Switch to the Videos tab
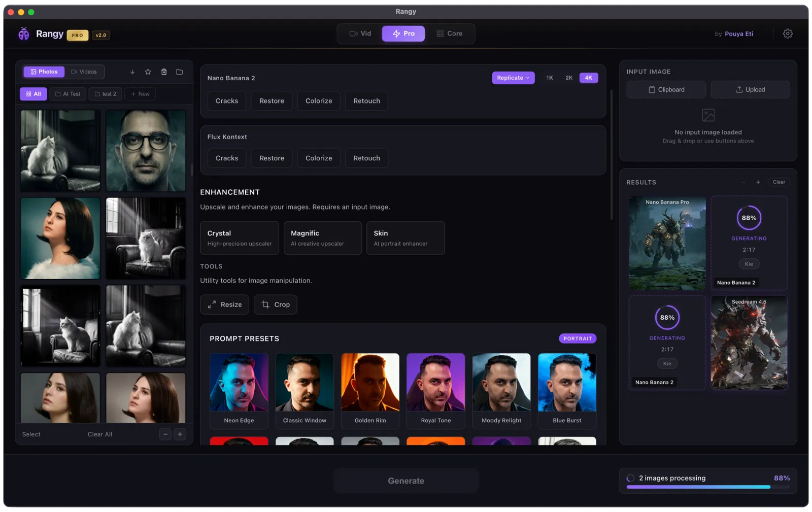Image resolution: width=812 pixels, height=512 pixels. pos(84,72)
